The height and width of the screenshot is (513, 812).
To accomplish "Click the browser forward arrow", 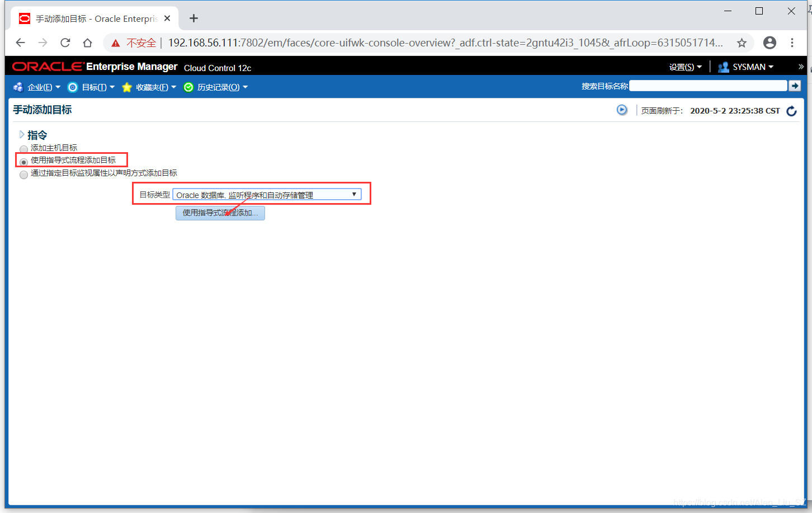I will (x=43, y=43).
